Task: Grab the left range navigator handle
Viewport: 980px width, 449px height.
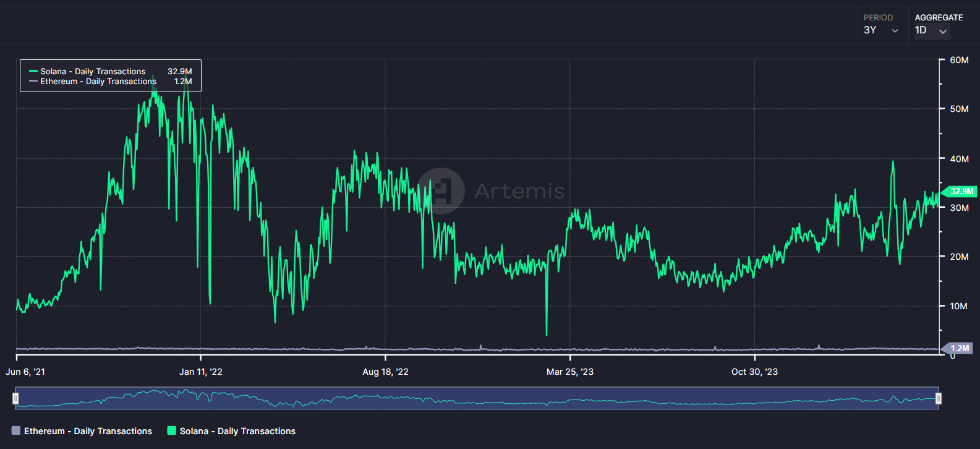Action: pos(16,398)
